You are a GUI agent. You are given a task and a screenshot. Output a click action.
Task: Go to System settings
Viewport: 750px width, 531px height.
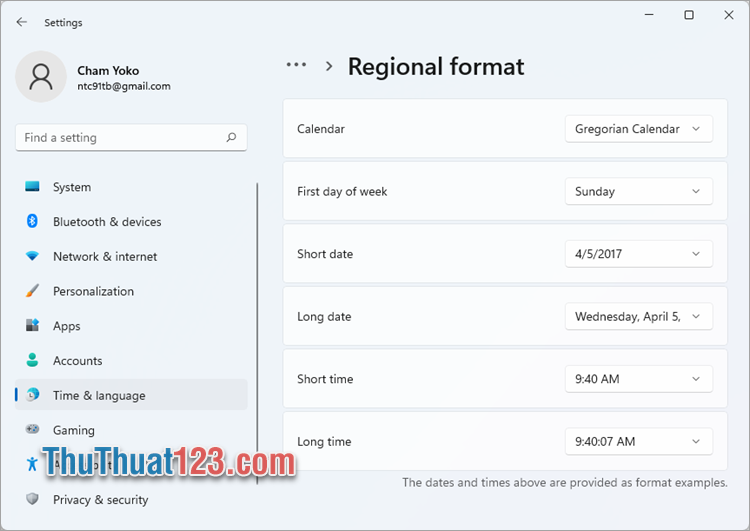(x=131, y=187)
